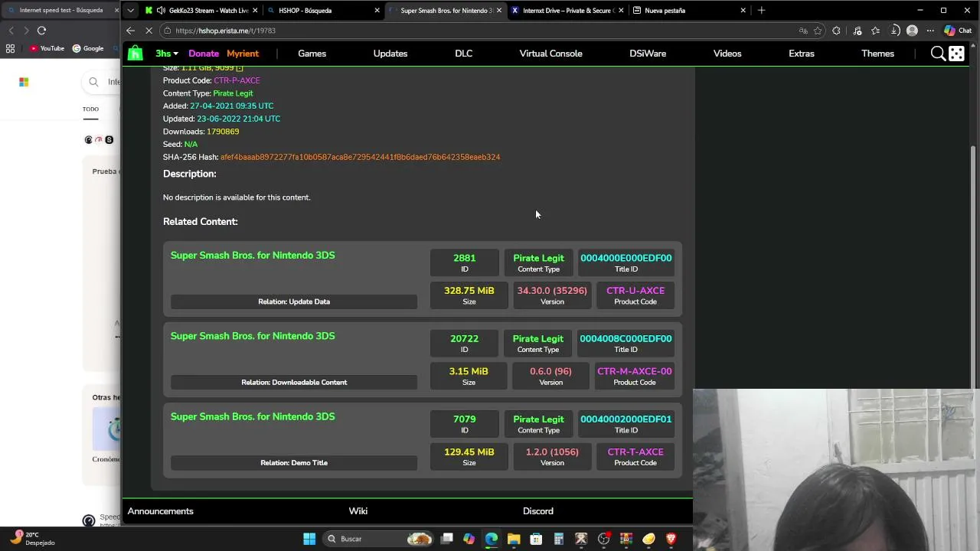Image resolution: width=980 pixels, height=551 pixels.
Task: Open the Videos category
Action: coord(727,54)
